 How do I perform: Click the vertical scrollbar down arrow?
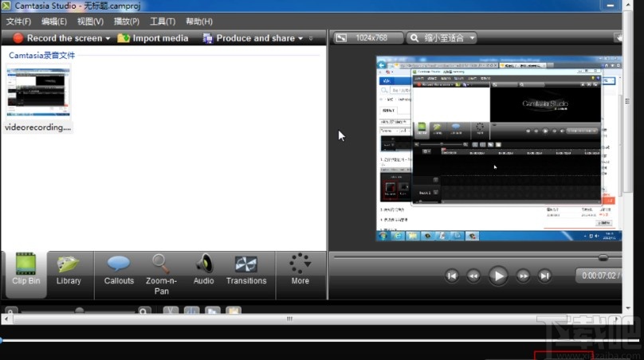pos(627,308)
